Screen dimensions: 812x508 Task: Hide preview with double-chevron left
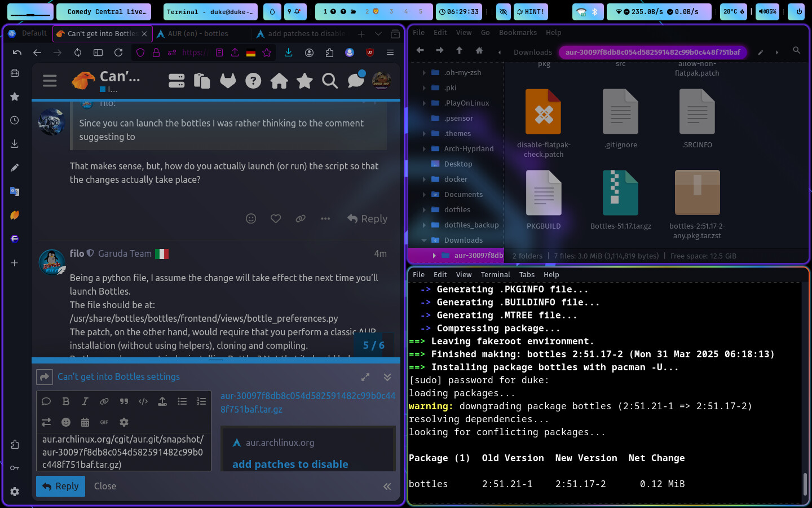coord(387,486)
